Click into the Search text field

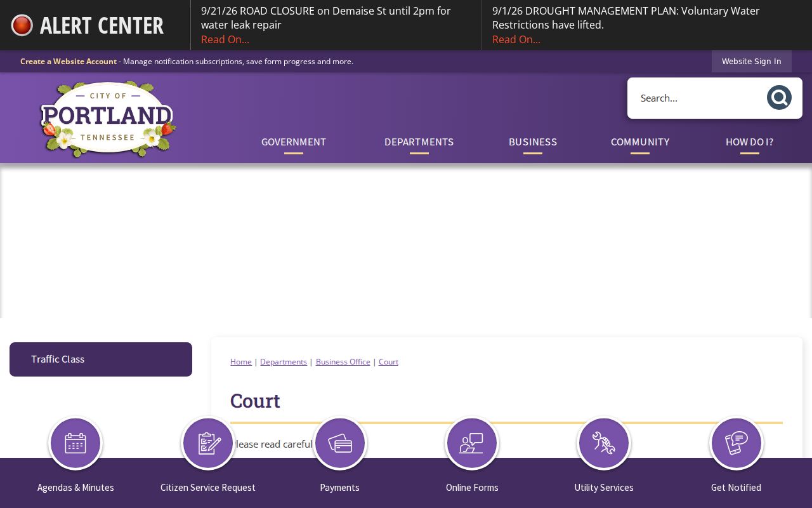tap(697, 98)
